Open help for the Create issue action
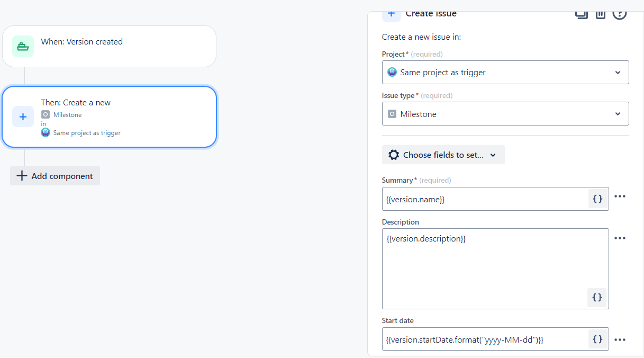 (x=620, y=14)
